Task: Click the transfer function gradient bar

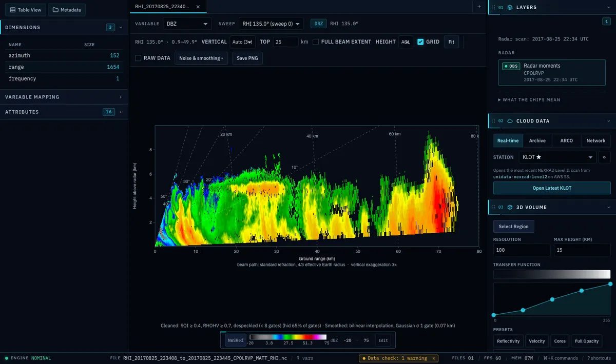Action: click(552, 274)
